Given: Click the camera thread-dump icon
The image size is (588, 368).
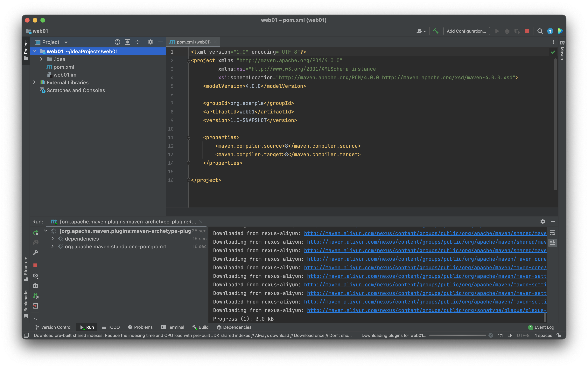Looking at the screenshot, I should [36, 286].
